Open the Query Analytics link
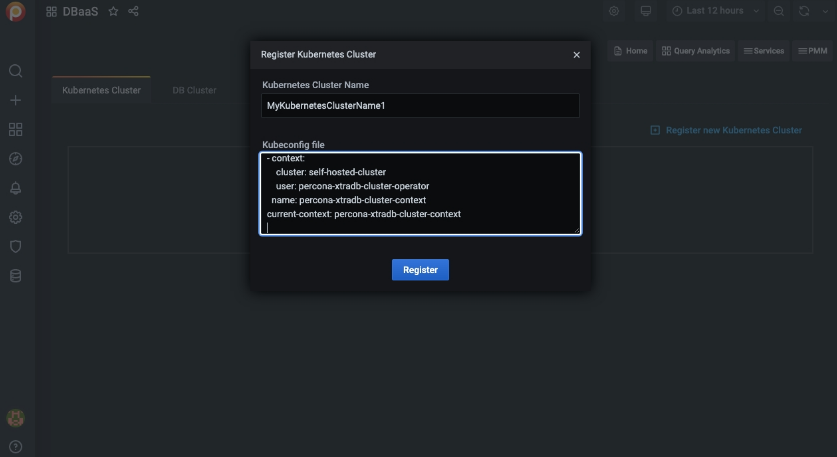Screen dimensions: 837x457 point(696,51)
